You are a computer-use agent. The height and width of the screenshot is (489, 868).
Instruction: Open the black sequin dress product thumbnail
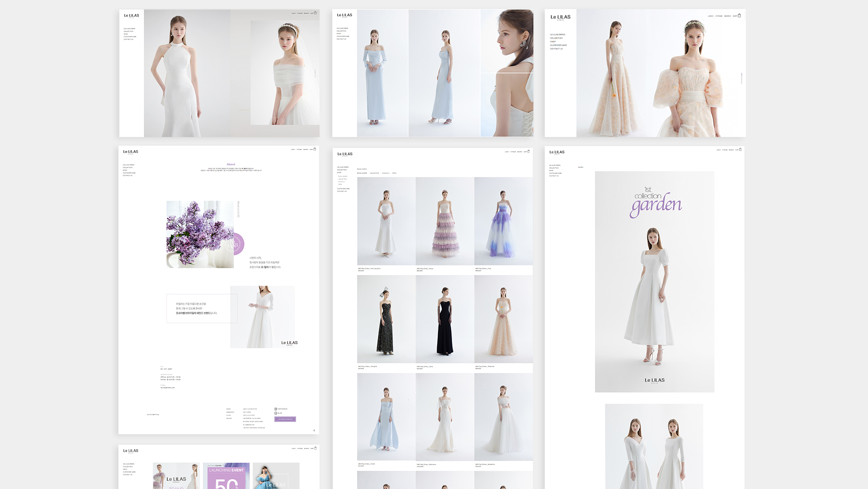[387, 319]
